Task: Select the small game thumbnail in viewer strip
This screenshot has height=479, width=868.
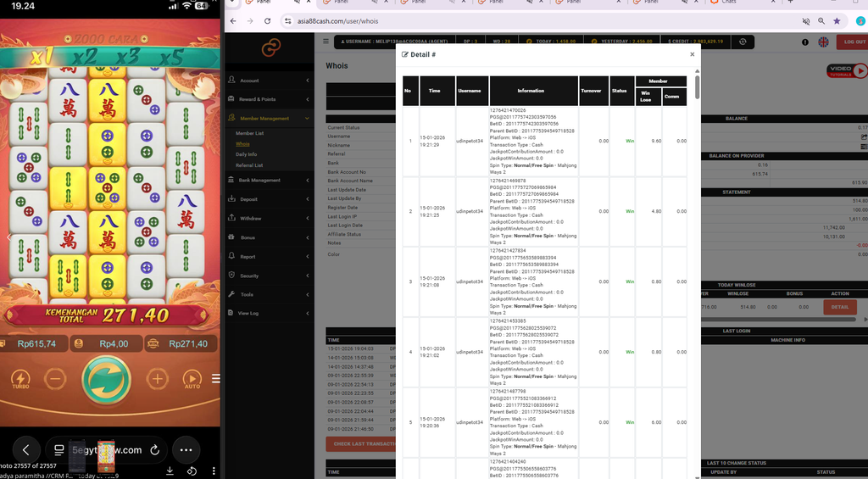Action: [106, 456]
